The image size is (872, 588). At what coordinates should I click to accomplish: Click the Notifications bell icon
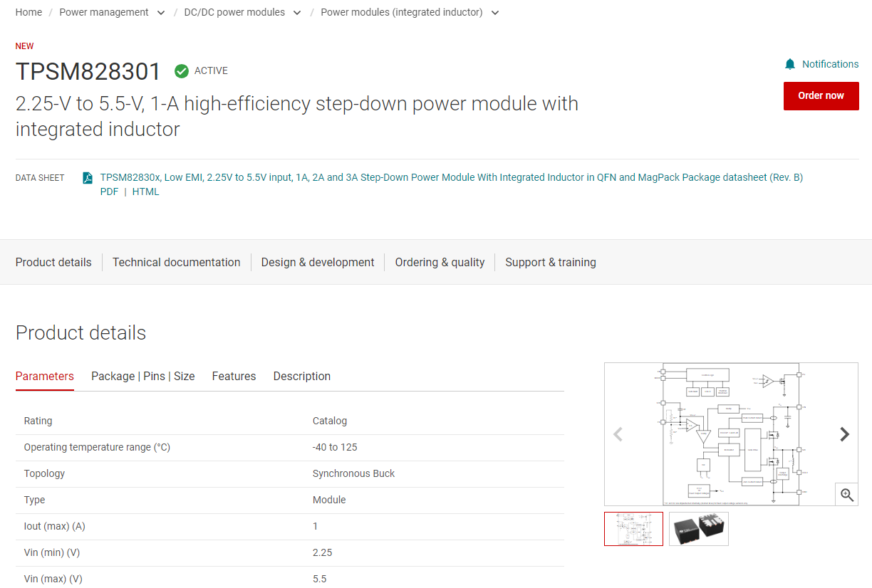coord(789,64)
